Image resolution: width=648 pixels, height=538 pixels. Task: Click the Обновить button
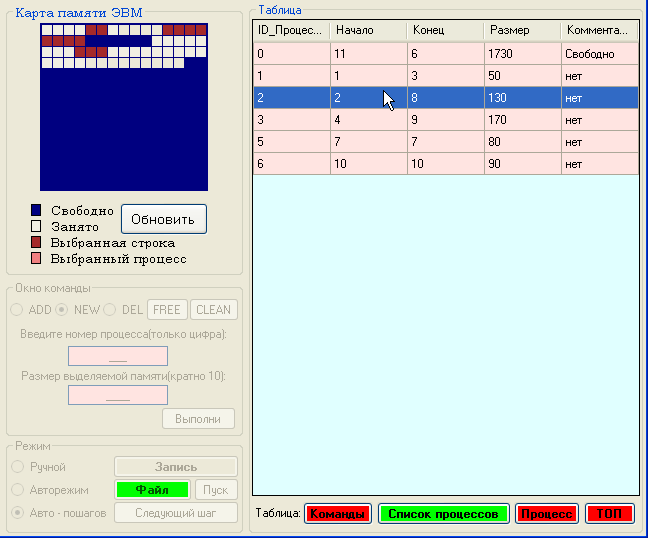(x=164, y=219)
